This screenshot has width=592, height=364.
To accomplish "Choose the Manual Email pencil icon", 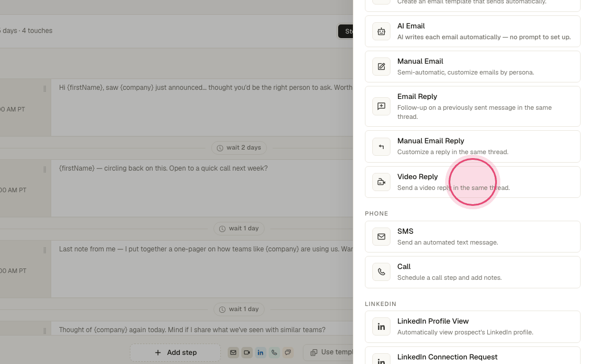I will pos(381,67).
